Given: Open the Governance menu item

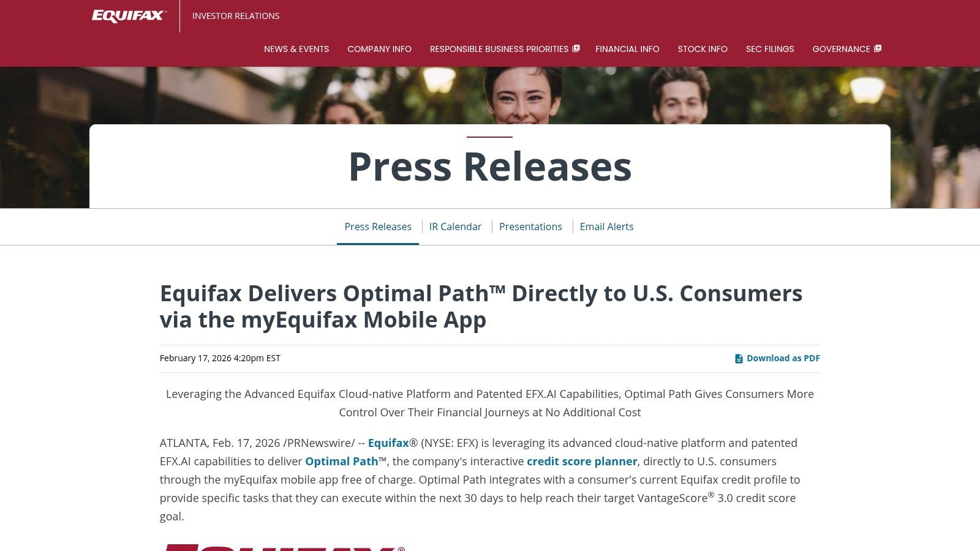Looking at the screenshot, I should pos(841,49).
